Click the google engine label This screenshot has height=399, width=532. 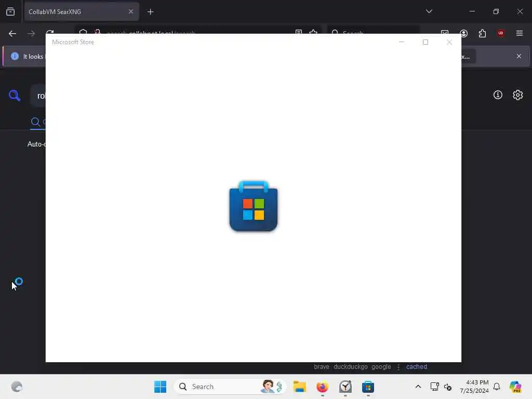381,367
